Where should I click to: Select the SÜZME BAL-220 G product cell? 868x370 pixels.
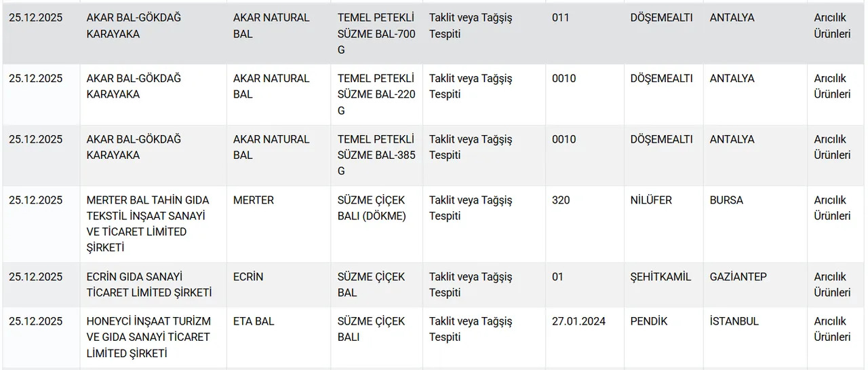pos(376,94)
